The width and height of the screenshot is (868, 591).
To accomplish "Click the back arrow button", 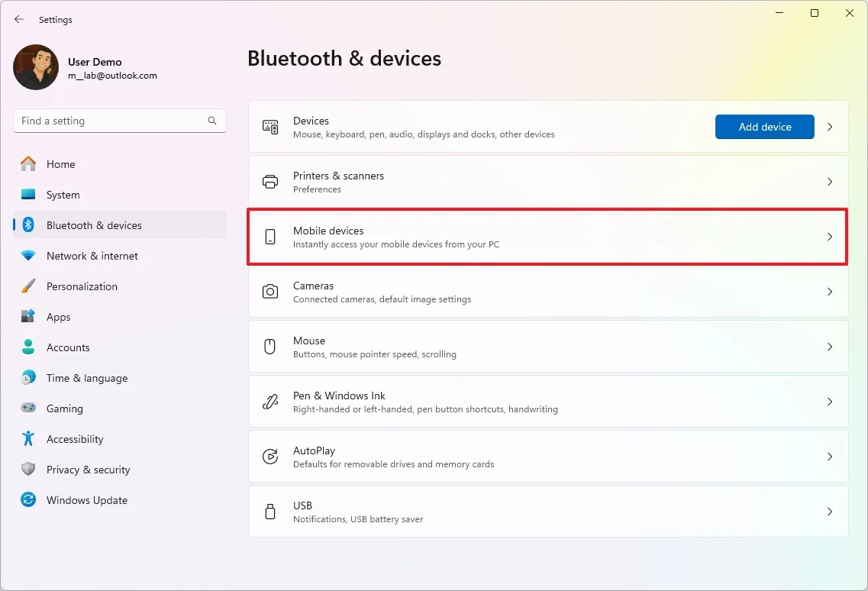I will 18,19.
